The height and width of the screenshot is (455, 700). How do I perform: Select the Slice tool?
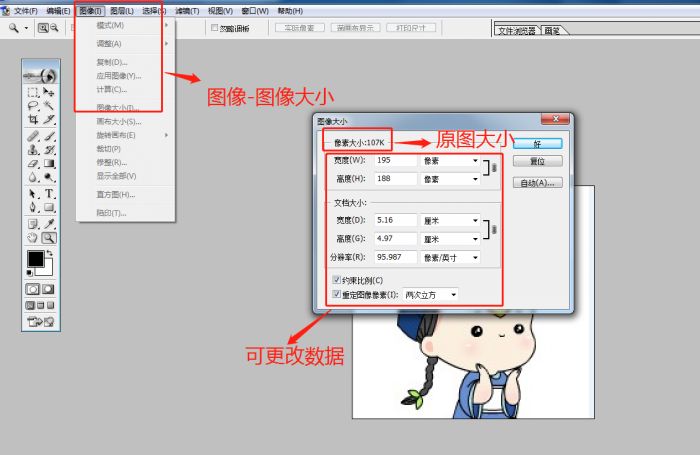pos(49,119)
